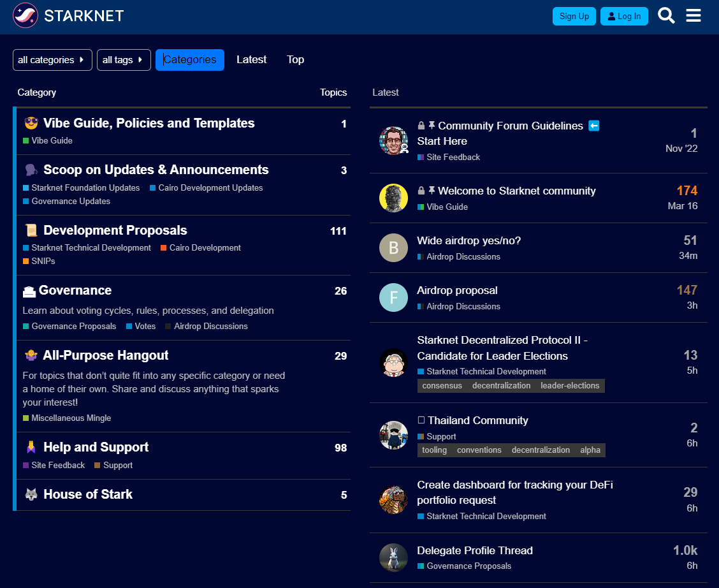Open Create dashboard for tracking DeFi portfolio topic

tap(515, 492)
